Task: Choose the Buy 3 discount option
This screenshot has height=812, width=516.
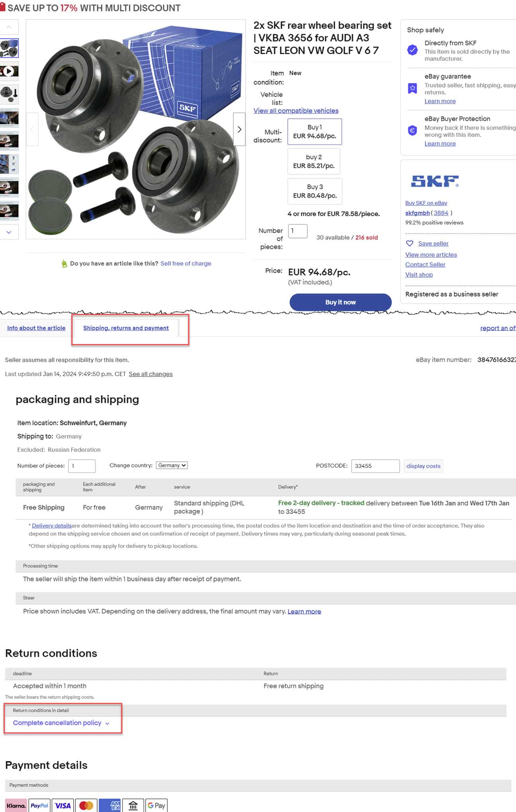Action: (x=315, y=191)
